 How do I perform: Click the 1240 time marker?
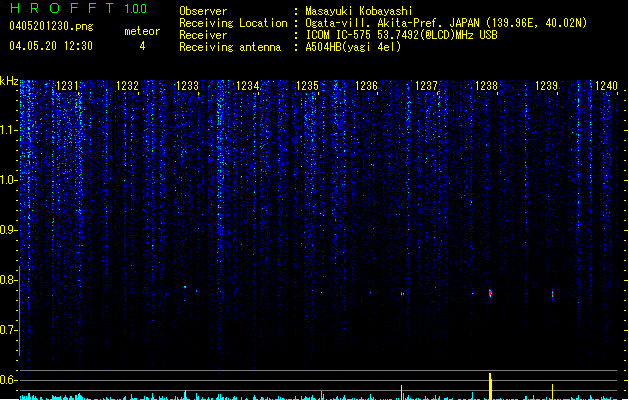point(606,86)
